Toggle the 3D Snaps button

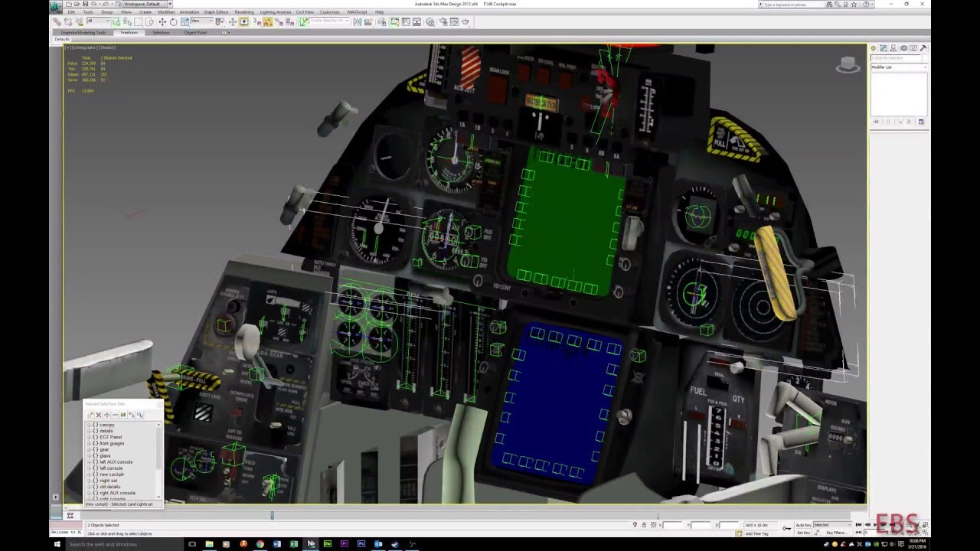pos(256,21)
